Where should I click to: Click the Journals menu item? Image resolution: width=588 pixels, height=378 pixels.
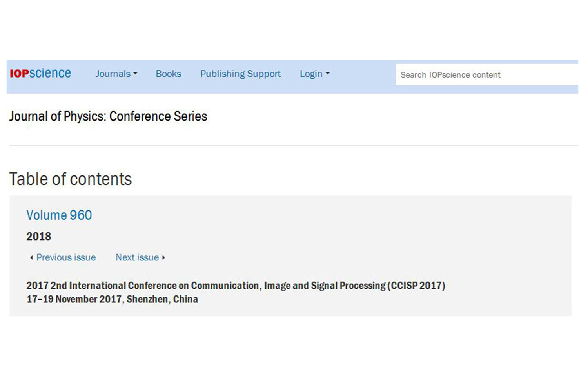click(113, 74)
